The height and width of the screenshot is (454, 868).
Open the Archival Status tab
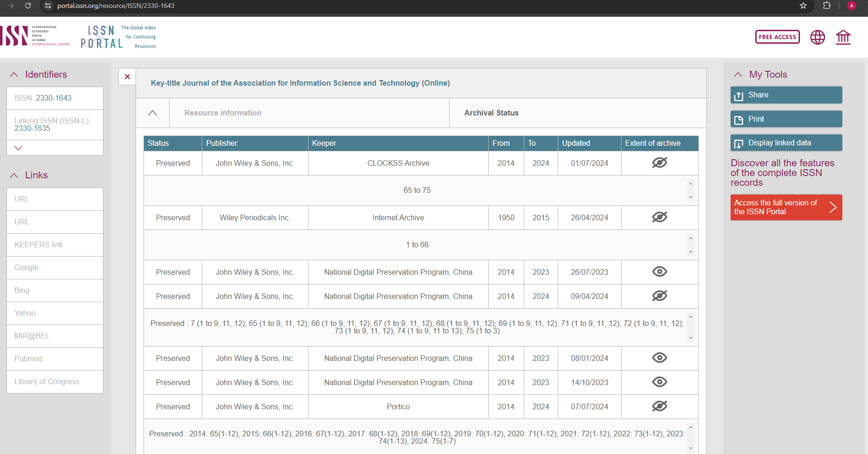click(491, 113)
